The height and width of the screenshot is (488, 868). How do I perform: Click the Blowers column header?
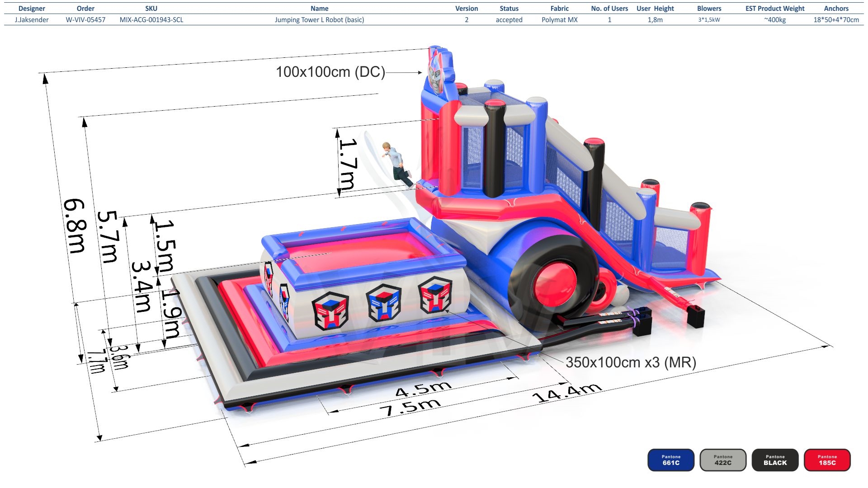point(709,9)
